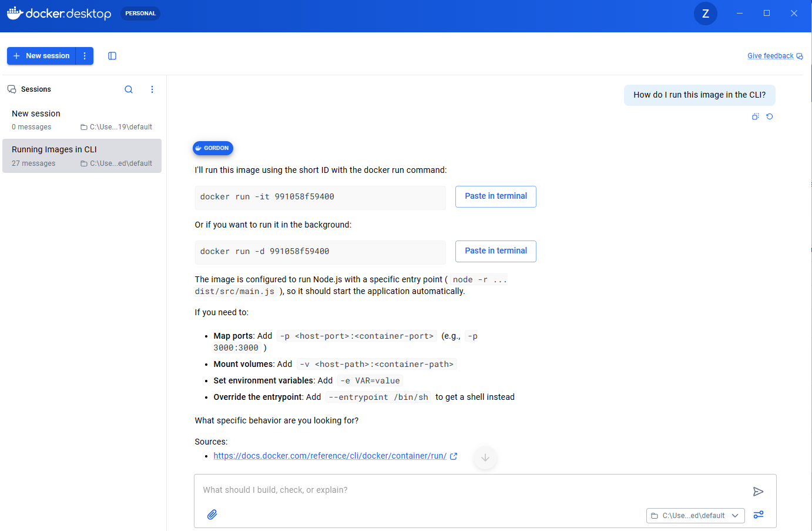Click external link icon beside sources URL
The width and height of the screenshot is (812, 531).
pos(454,456)
